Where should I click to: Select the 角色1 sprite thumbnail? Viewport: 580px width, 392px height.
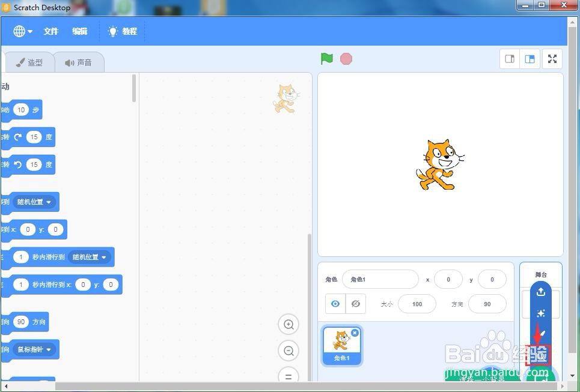342,346
